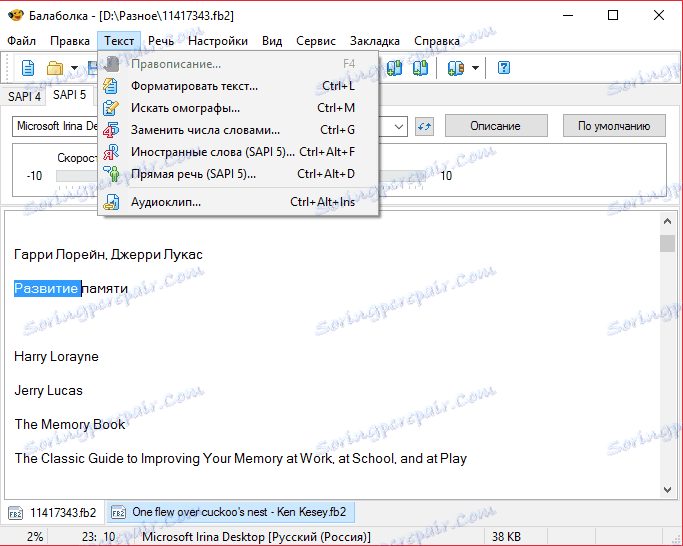Click the text line 'The Memory Book'
Screen dimensions: 683x546
pos(70,424)
